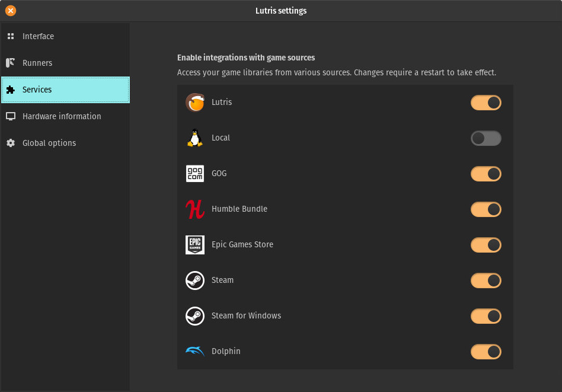The width and height of the screenshot is (562, 392).
Task: Click the Epic Games Store icon
Action: click(194, 244)
